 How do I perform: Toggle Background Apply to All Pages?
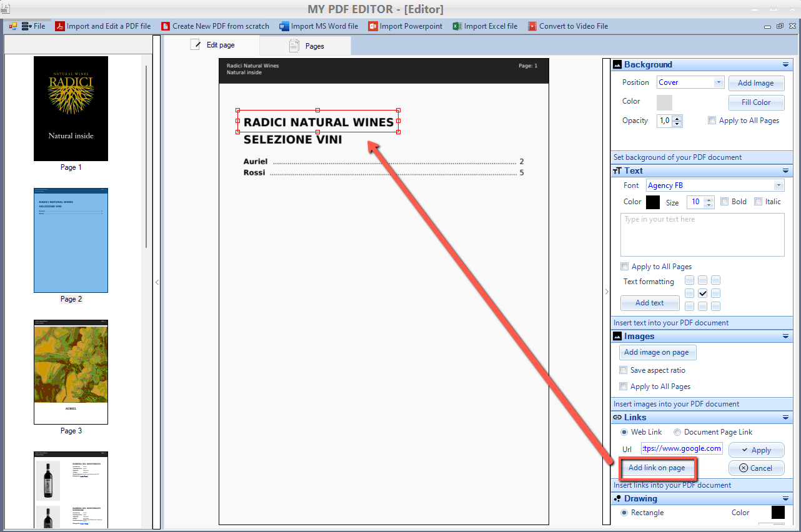tap(712, 121)
